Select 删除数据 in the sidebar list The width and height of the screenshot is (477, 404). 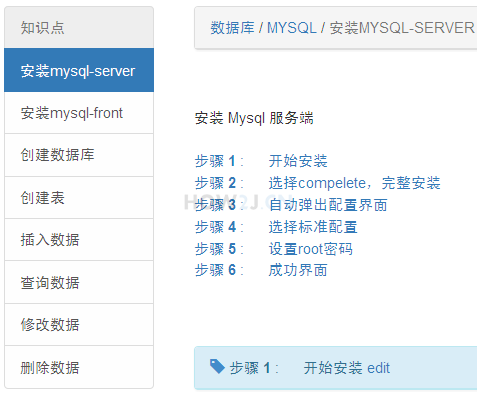click(x=79, y=367)
